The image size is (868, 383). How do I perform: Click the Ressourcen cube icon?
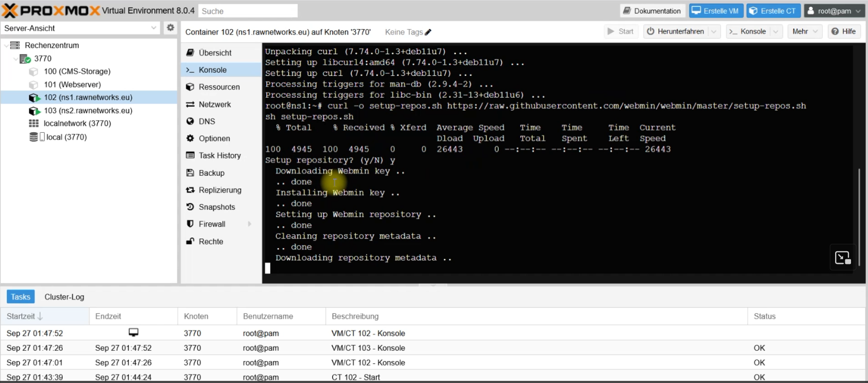(x=190, y=87)
